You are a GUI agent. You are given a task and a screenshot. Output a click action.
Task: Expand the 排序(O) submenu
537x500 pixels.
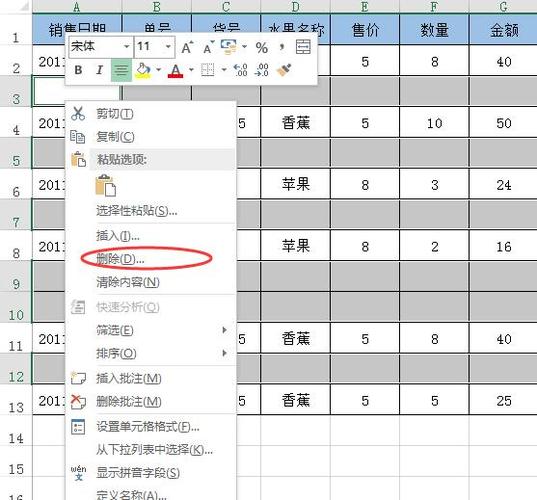click(151, 353)
